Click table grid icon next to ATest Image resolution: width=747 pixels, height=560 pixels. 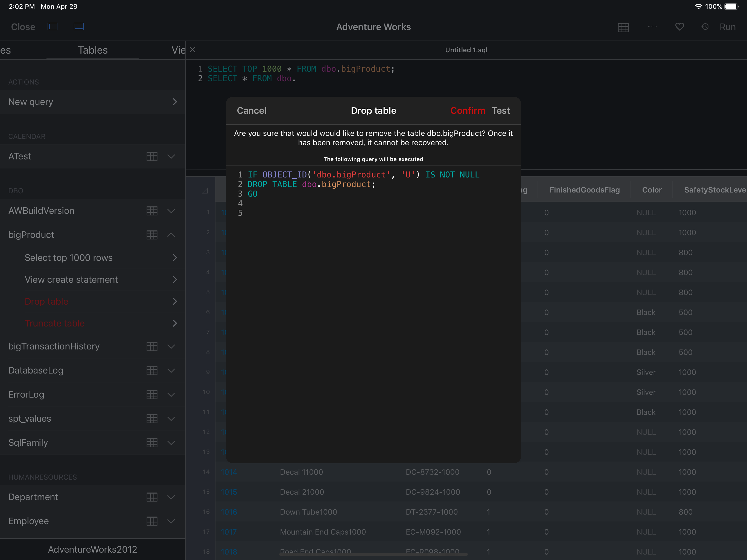tap(152, 156)
